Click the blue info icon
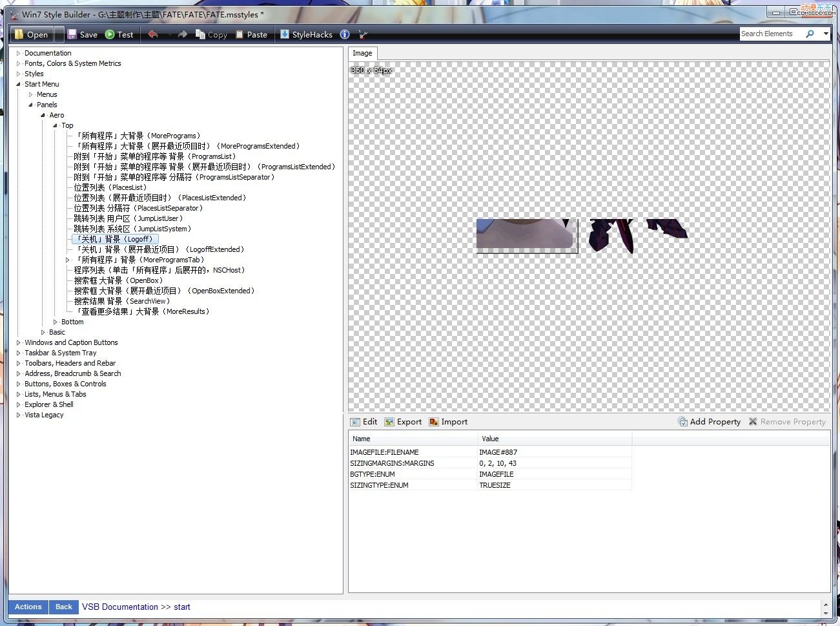The width and height of the screenshot is (840, 626). pyautogui.click(x=345, y=34)
